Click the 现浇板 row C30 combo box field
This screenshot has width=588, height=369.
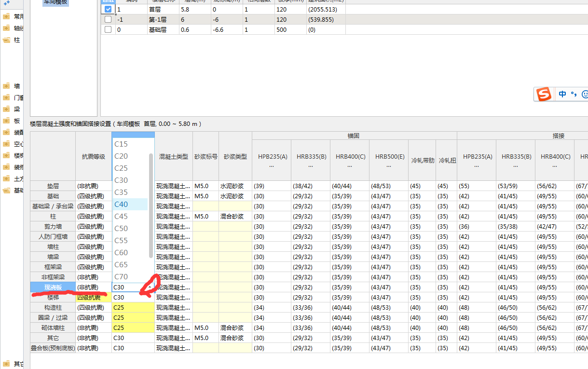point(133,287)
